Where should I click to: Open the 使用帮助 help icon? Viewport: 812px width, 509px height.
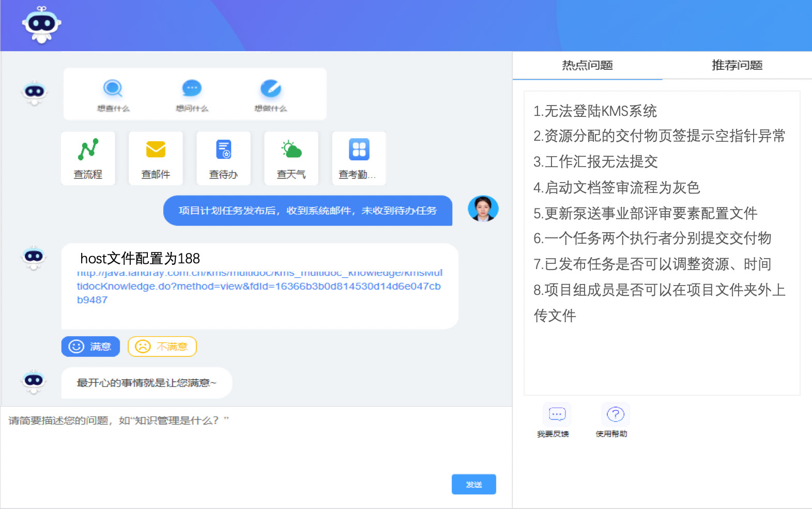(x=615, y=415)
